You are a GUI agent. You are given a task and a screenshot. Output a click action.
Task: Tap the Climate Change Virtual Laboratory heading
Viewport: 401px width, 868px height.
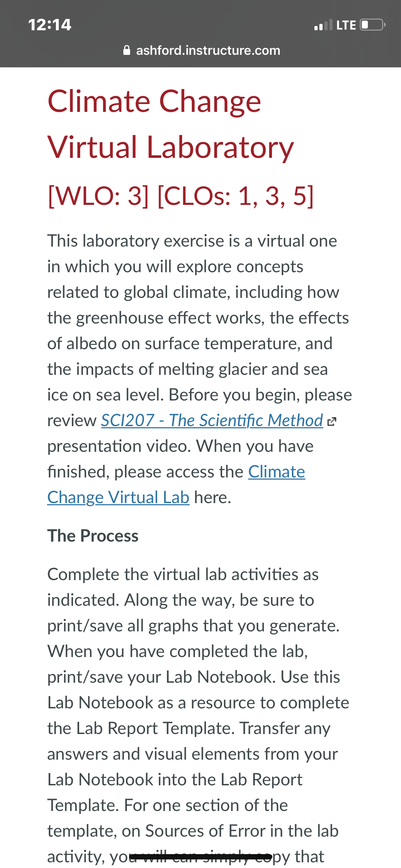[x=171, y=124]
